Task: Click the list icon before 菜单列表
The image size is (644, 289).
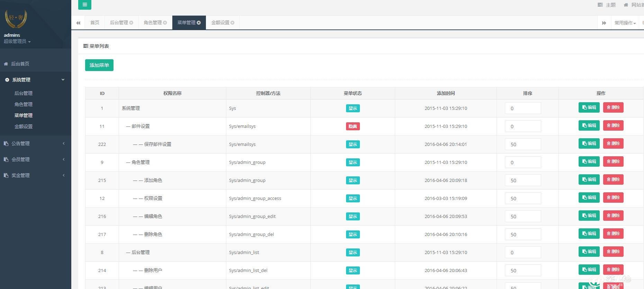Action: [x=86, y=46]
